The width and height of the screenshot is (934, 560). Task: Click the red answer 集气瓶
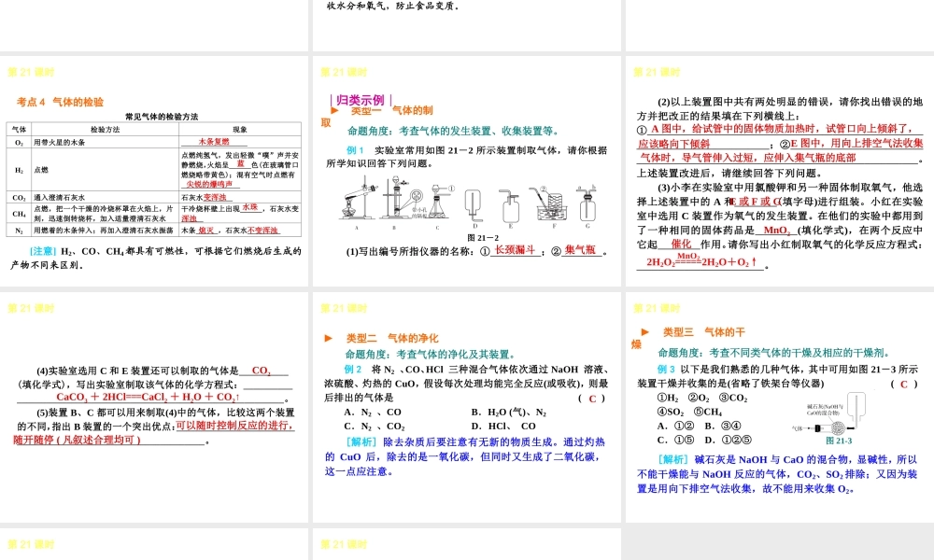tap(580, 250)
